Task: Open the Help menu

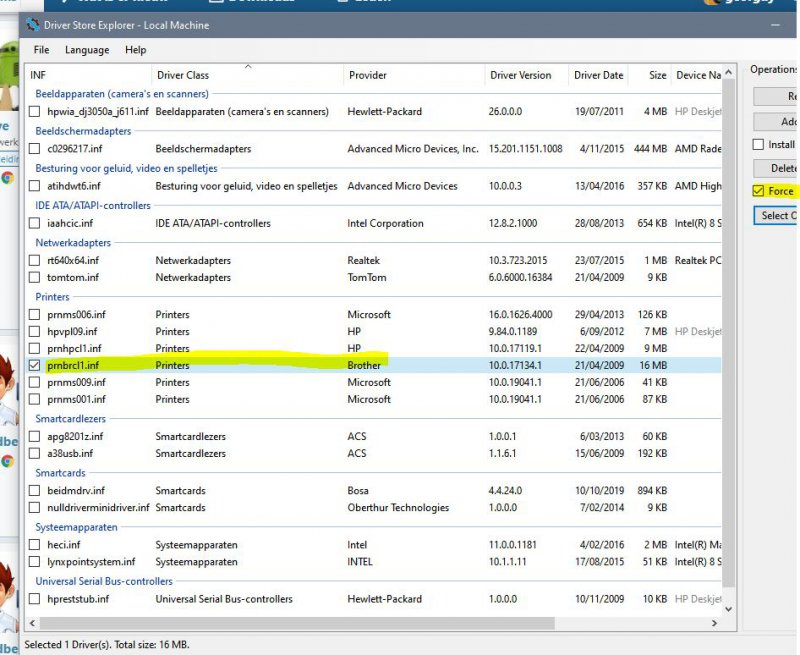Action: coord(135,50)
